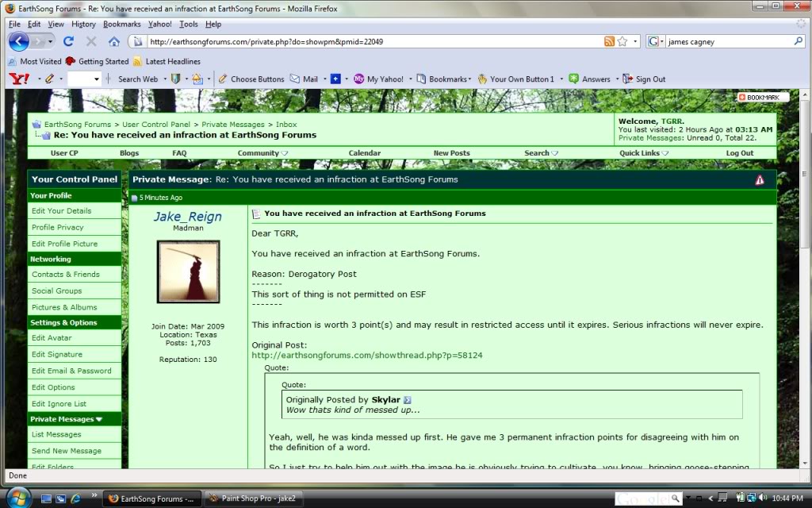Image resolution: width=812 pixels, height=508 pixels.
Task: Click Show Desktop icon in Quick Launch
Action: 46,498
